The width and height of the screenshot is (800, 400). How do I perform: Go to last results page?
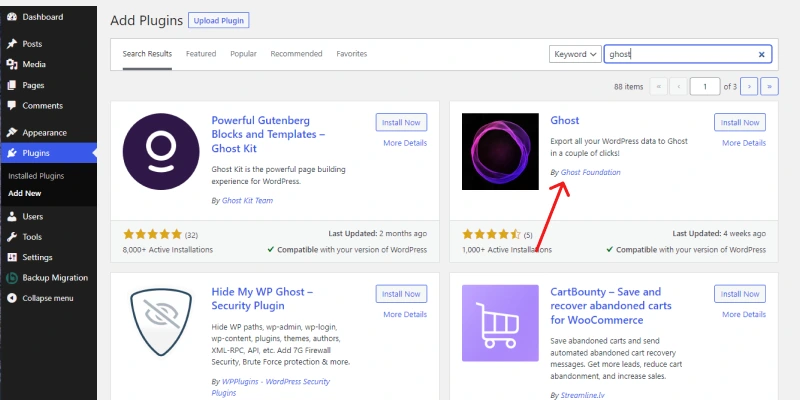tap(769, 87)
